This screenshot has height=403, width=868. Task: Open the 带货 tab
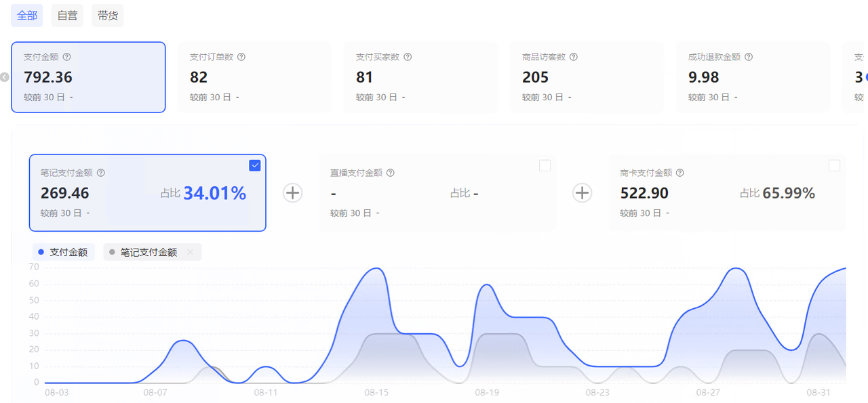108,16
